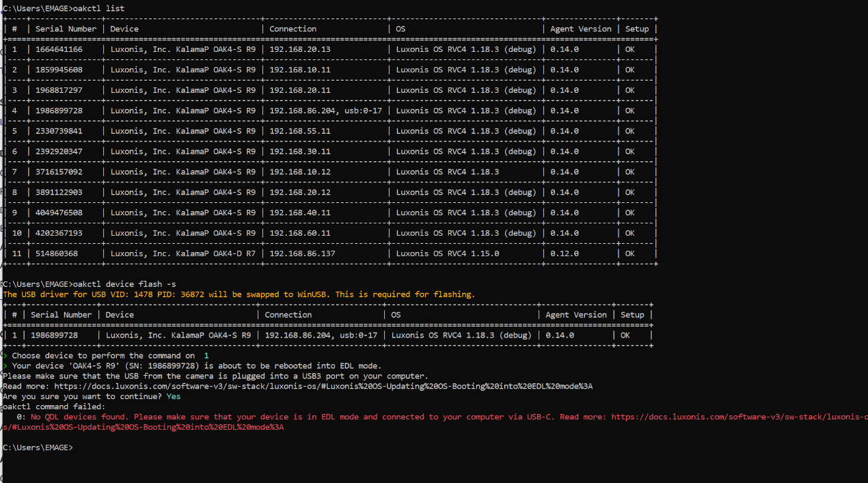
Task: Open the docs URL in red error message
Action: point(738,417)
